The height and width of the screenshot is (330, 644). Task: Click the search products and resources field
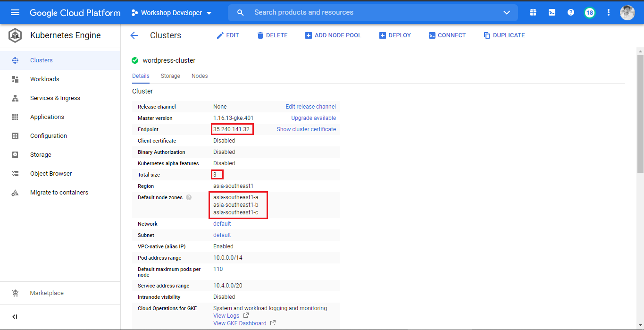click(373, 13)
